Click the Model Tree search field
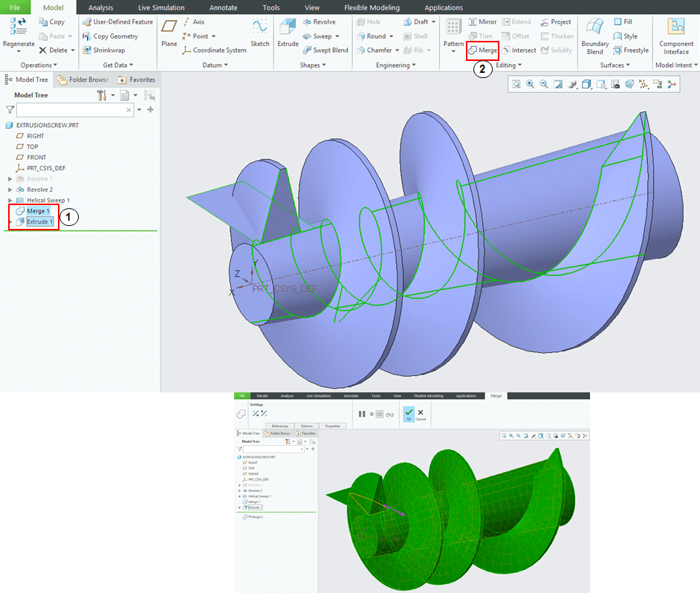 (x=71, y=110)
